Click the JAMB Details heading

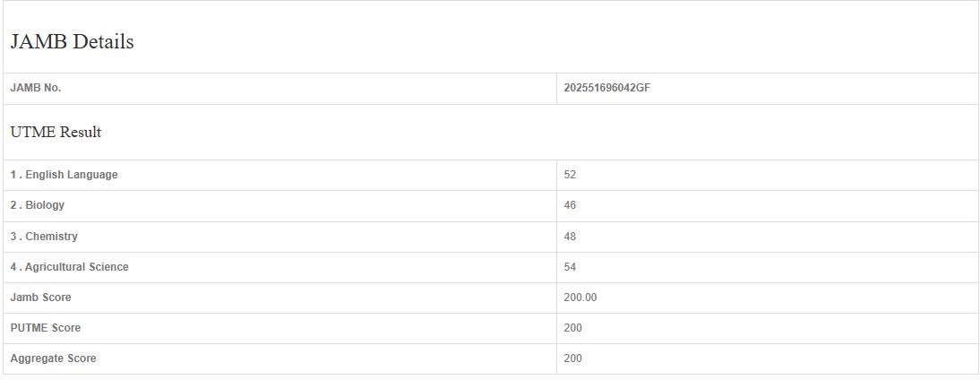tap(72, 41)
